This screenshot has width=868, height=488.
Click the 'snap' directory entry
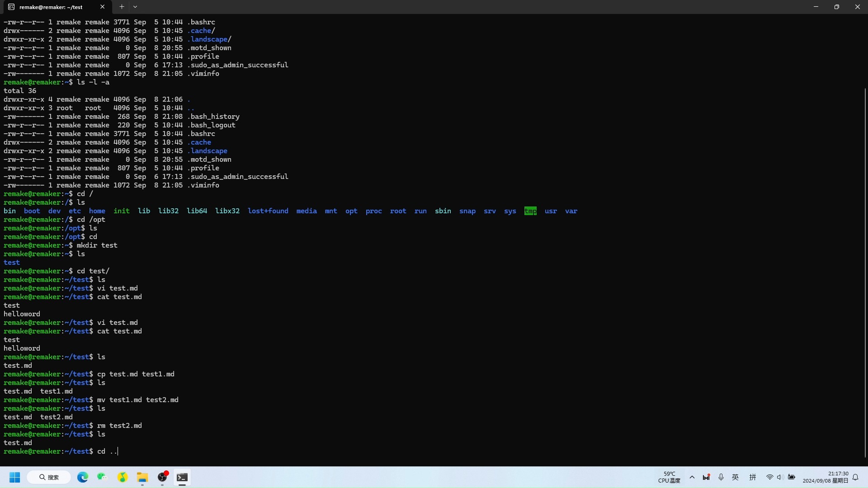click(x=467, y=211)
